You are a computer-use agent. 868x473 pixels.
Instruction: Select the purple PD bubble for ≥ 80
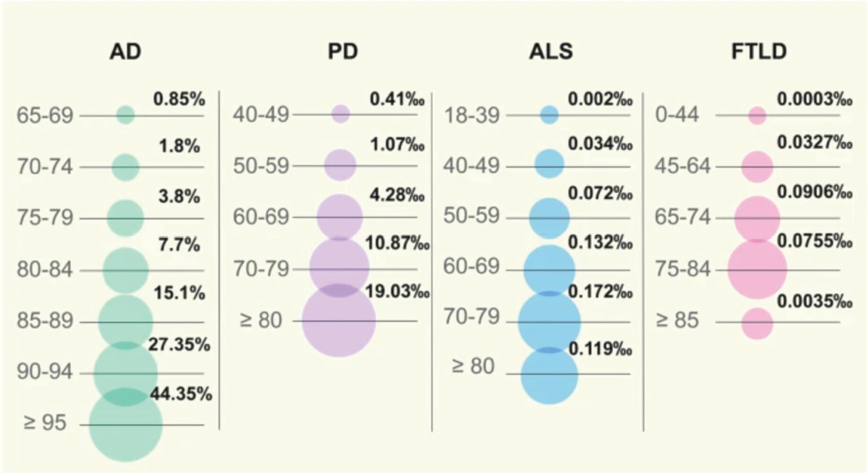click(x=339, y=320)
